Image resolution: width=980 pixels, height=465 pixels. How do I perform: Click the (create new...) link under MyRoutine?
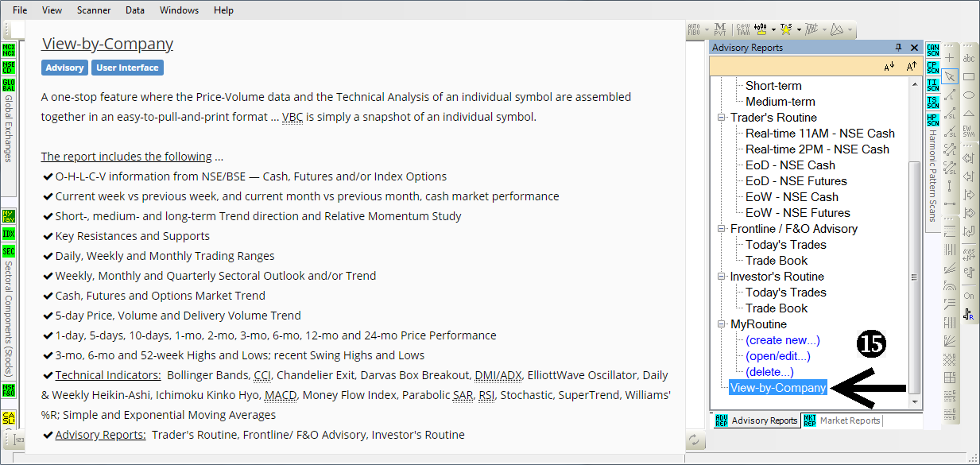[x=783, y=340]
